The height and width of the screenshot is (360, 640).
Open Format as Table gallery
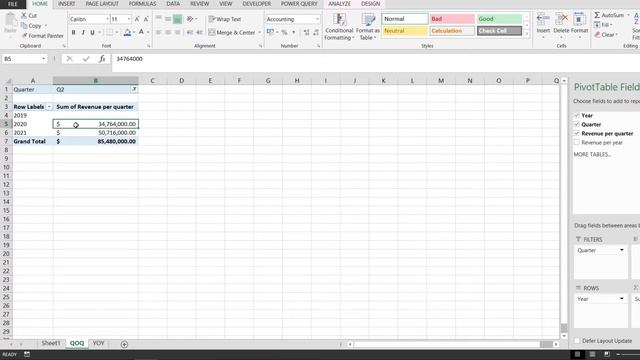(368, 27)
